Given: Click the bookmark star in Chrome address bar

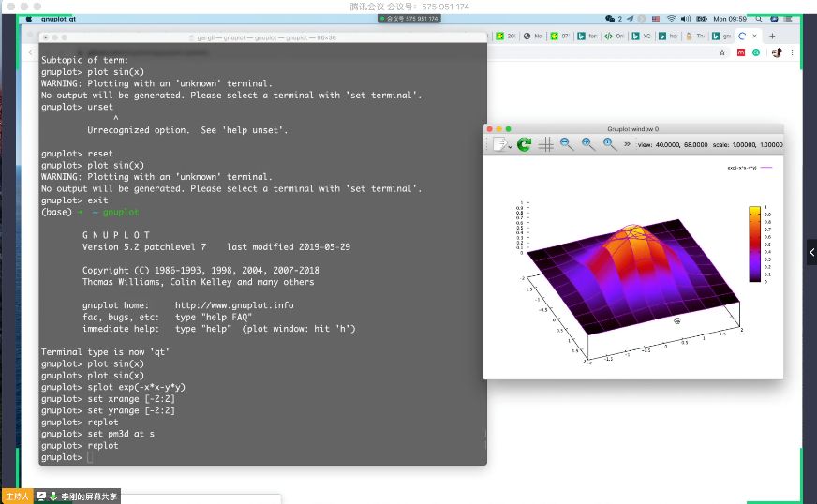Looking at the screenshot, I should (x=721, y=52).
